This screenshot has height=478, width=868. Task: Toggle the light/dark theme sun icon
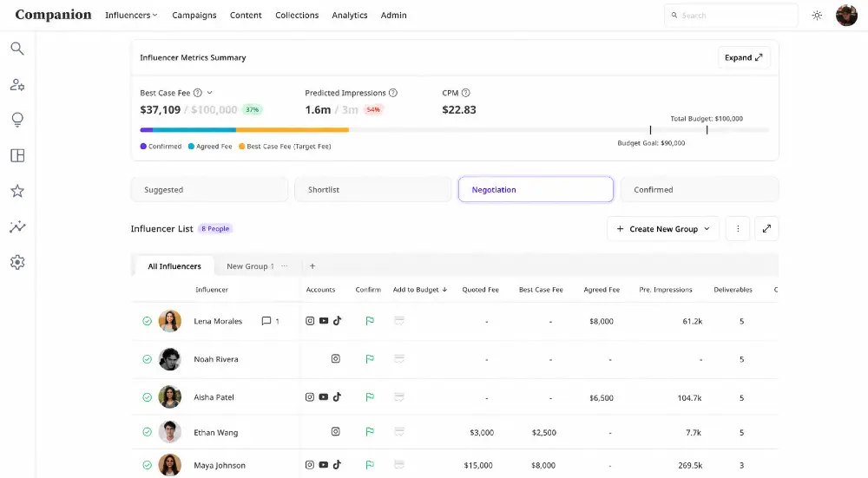(x=817, y=16)
